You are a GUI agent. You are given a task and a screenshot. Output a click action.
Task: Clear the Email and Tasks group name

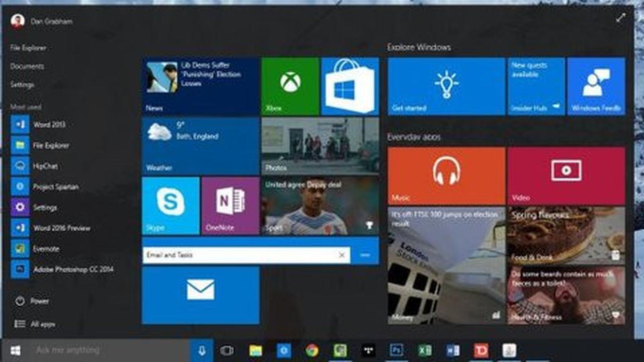(x=342, y=255)
